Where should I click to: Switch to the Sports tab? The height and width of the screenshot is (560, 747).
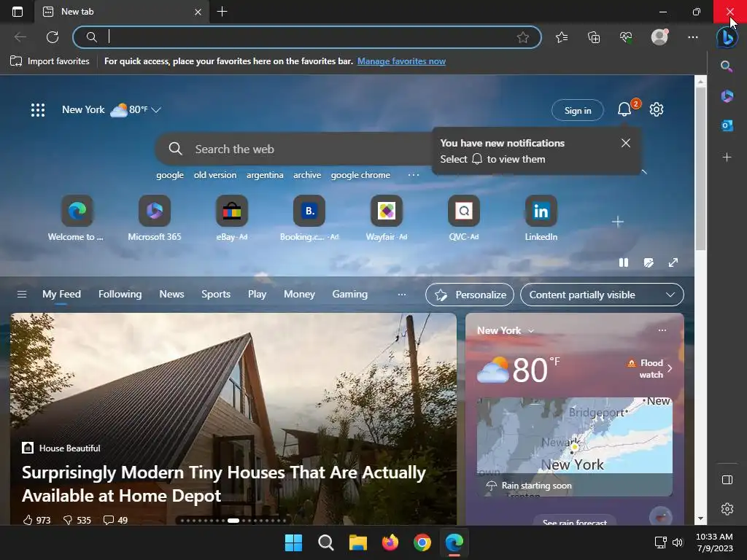click(x=216, y=295)
